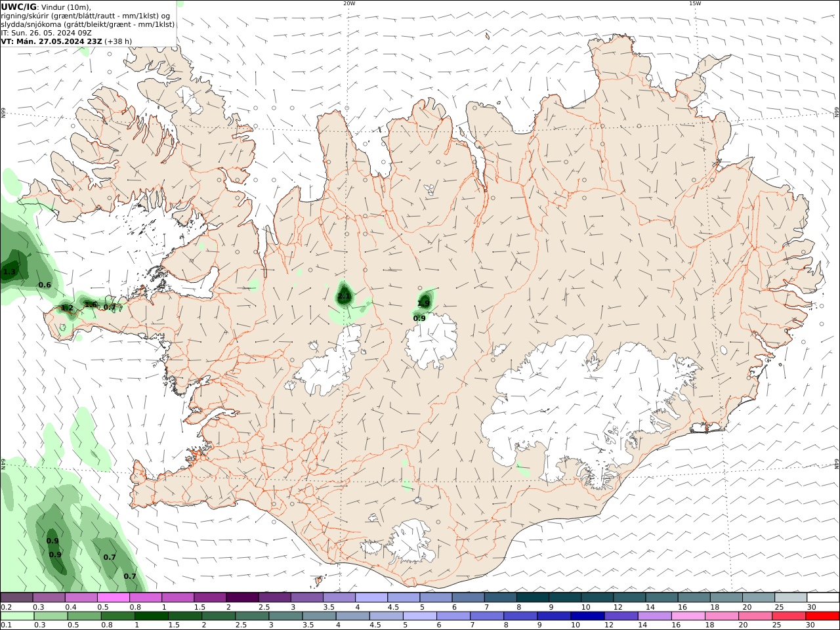Click the white 30 snow scale swatch

point(823,597)
